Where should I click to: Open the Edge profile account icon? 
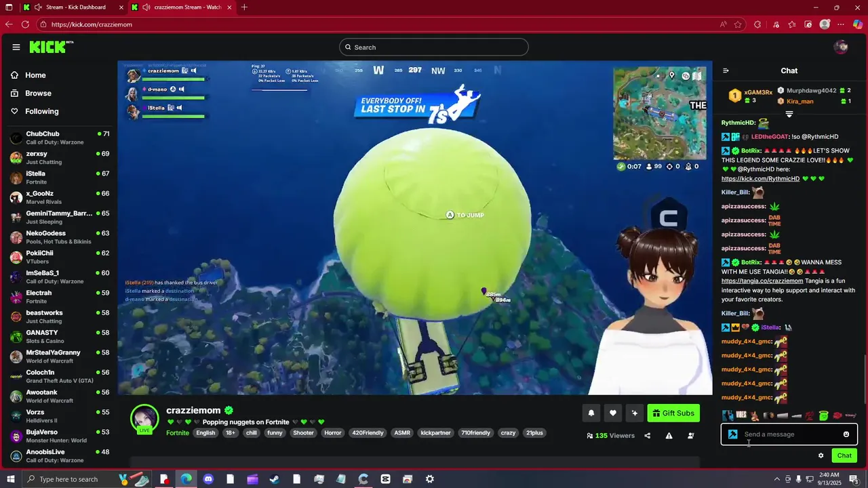click(825, 24)
